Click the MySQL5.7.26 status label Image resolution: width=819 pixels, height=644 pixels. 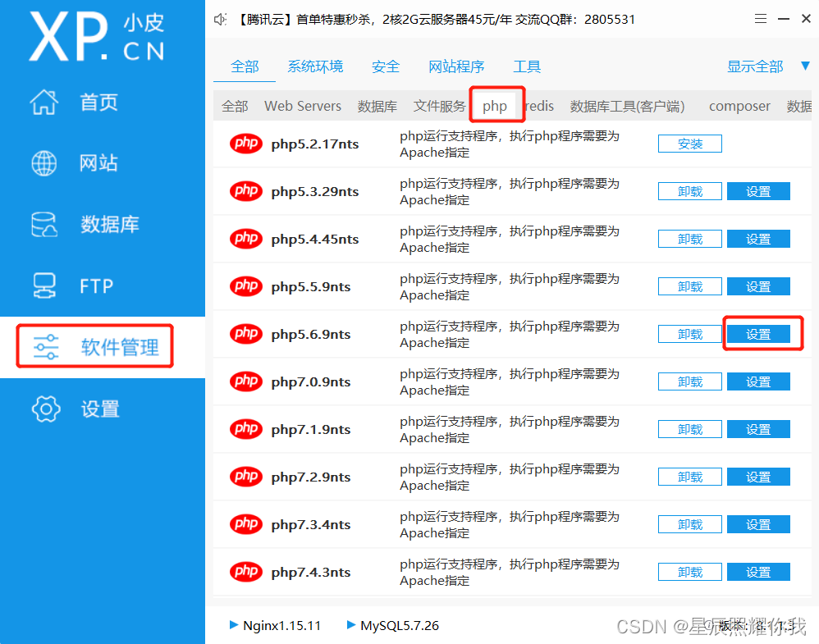pyautogui.click(x=400, y=625)
